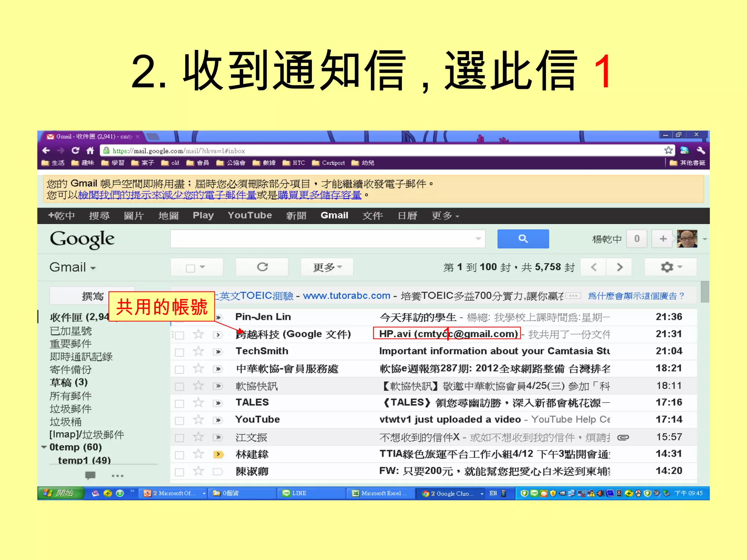The height and width of the screenshot is (560, 747).
Task: Tick checkbox for 中華軟協-會員服務處 email
Action: [179, 369]
